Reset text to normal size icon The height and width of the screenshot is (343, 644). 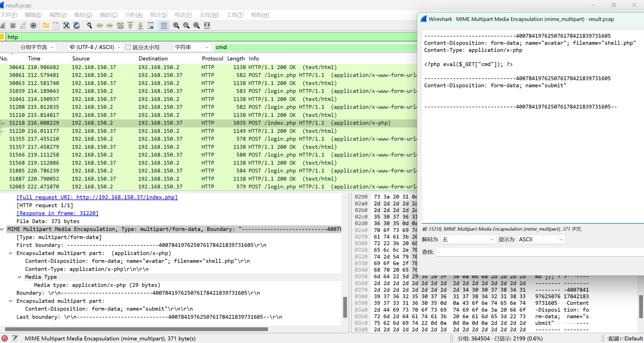coord(196,26)
